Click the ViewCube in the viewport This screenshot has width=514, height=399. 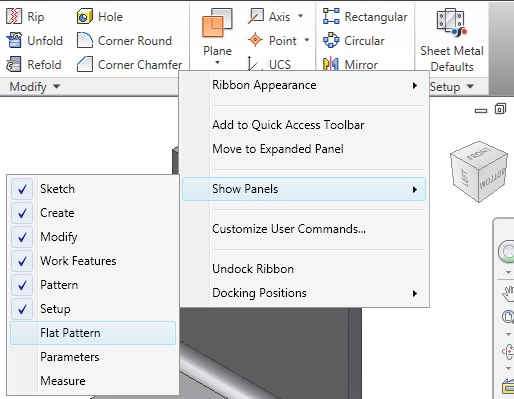(x=479, y=172)
